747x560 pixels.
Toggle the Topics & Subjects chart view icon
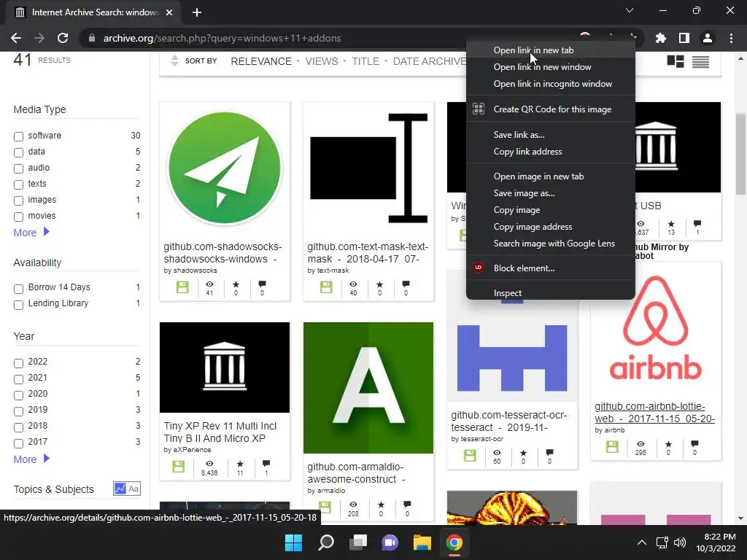120,489
